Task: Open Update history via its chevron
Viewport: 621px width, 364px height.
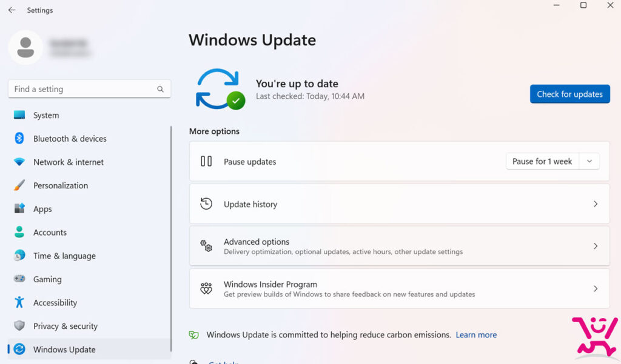Action: pyautogui.click(x=596, y=204)
